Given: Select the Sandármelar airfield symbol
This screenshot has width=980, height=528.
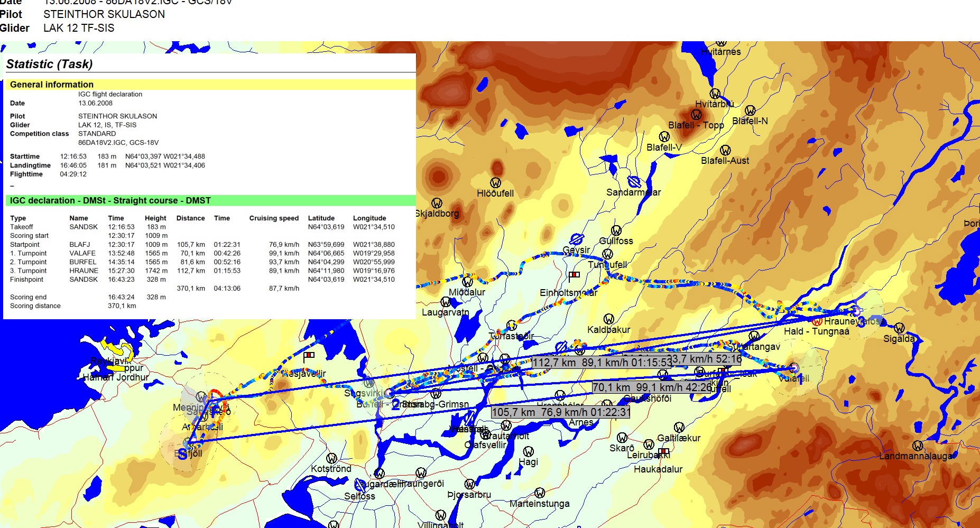Looking at the screenshot, I should (634, 182).
